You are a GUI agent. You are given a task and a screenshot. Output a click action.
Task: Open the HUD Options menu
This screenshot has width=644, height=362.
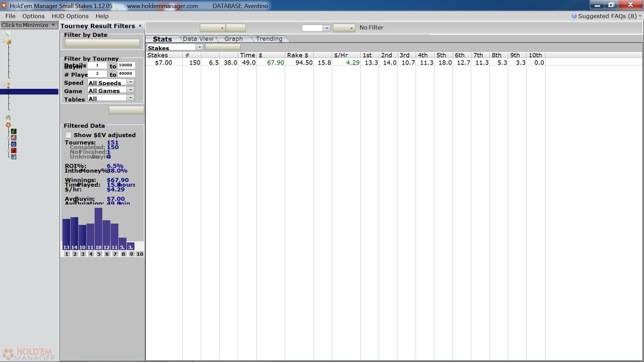tap(70, 16)
